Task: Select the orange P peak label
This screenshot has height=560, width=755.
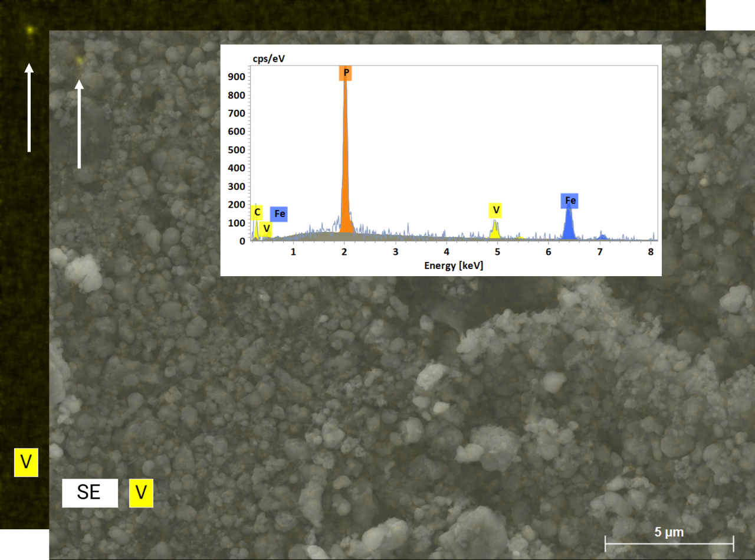Action: click(x=346, y=73)
